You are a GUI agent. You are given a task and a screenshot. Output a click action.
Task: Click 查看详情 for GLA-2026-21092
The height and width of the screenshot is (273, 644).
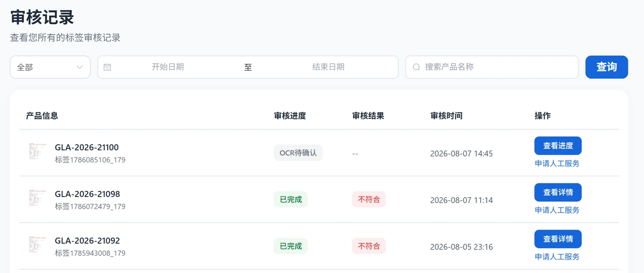pyautogui.click(x=558, y=239)
